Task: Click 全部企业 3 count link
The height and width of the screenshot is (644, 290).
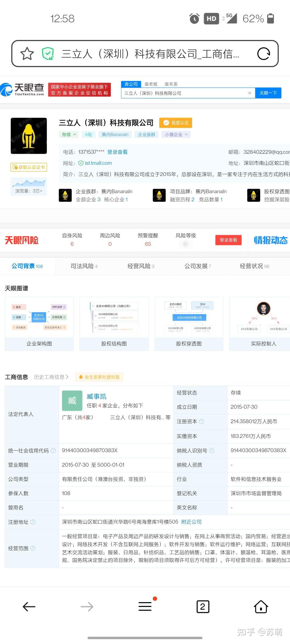Action: tap(88, 200)
